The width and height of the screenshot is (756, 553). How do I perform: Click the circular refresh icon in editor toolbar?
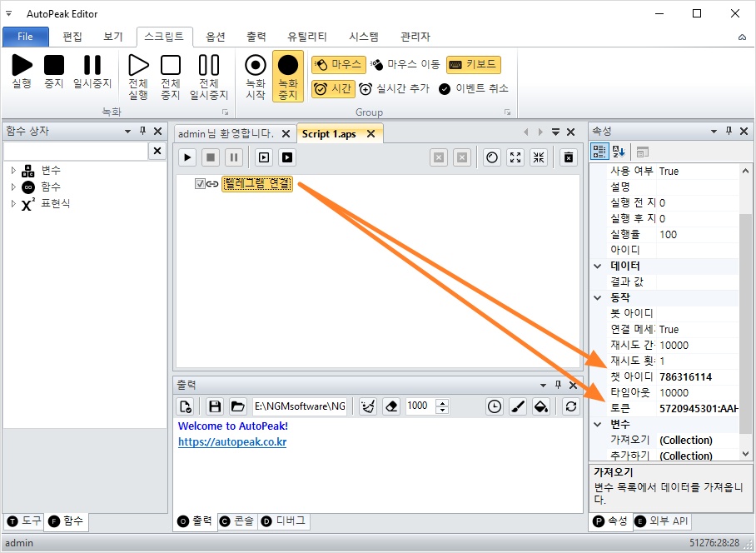[492, 157]
